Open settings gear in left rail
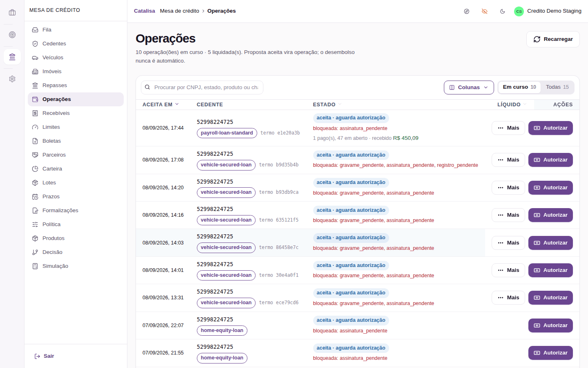This screenshot has height=368, width=588. [12, 79]
